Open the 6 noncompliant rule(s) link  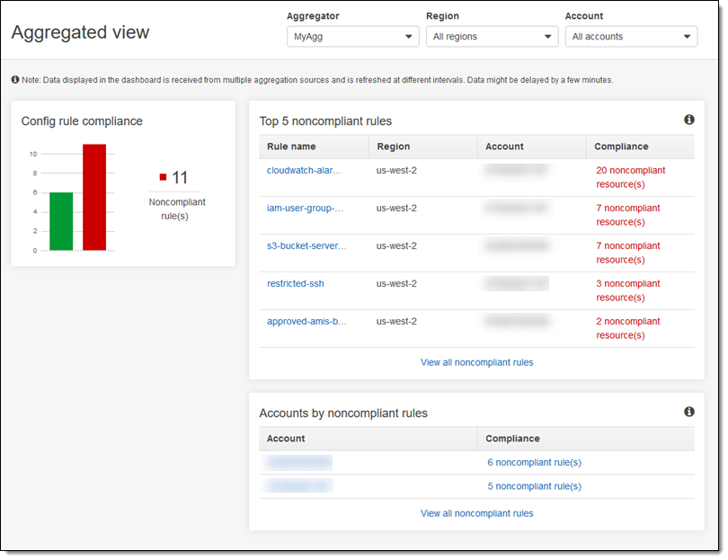point(534,462)
